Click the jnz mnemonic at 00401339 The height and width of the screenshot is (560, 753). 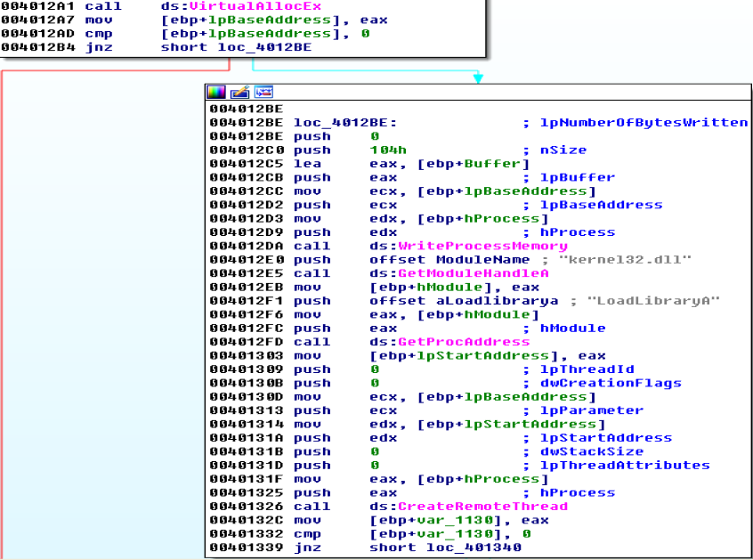[307, 548]
